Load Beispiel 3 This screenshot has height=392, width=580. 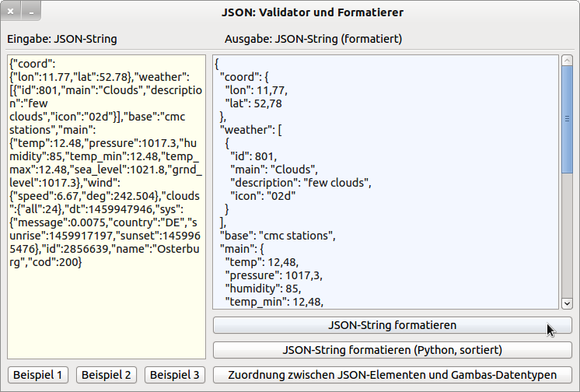(x=174, y=375)
